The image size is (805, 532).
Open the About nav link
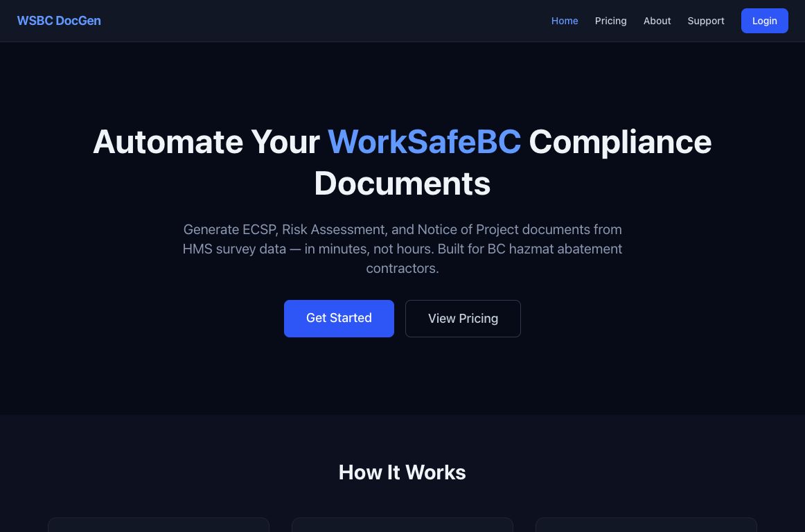pos(657,21)
